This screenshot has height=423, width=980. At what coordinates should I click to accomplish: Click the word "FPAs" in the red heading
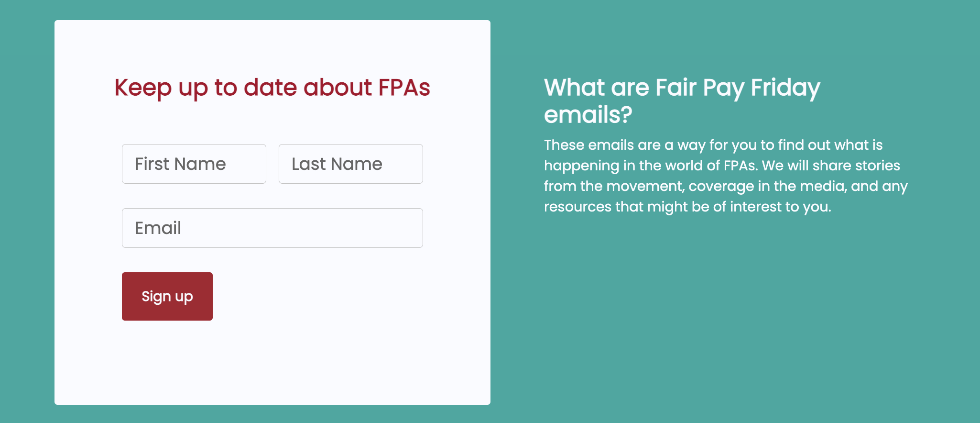click(404, 88)
